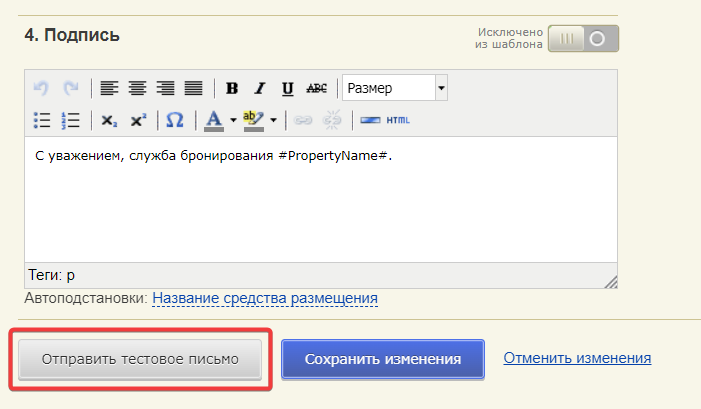Toggle the Исключено из шаблона switch
Image resolution: width=701 pixels, height=409 pixels.
(583, 38)
